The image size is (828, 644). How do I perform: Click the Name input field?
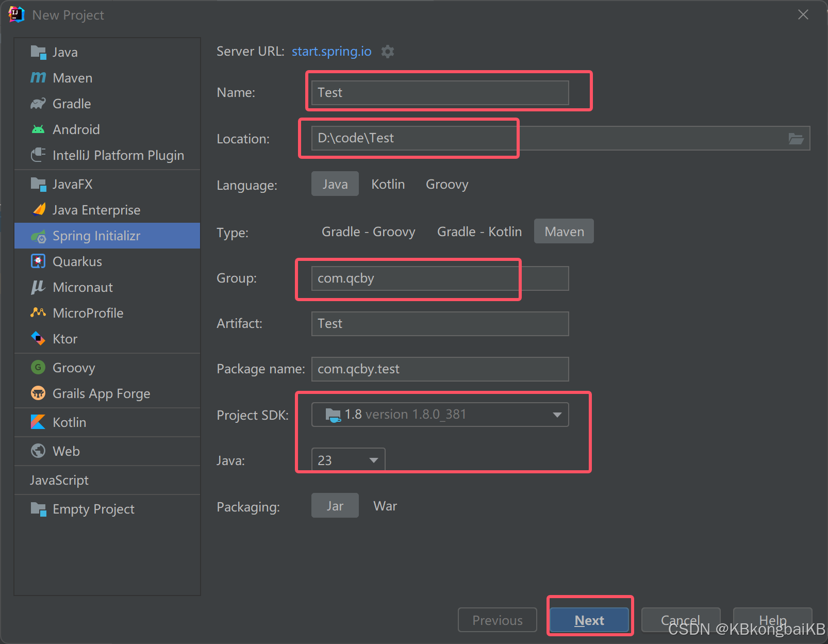click(440, 93)
